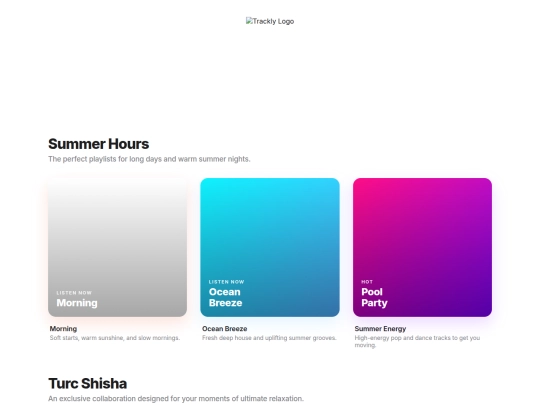Open the cyan Ocean Breeze playlist card
This screenshot has height=405, width=540.
tap(270, 247)
